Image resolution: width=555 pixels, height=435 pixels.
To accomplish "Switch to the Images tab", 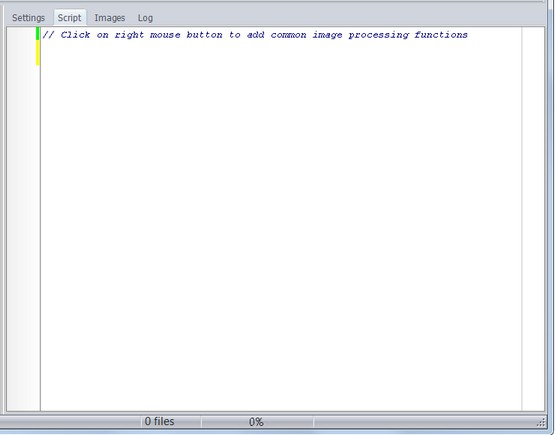I will point(110,18).
